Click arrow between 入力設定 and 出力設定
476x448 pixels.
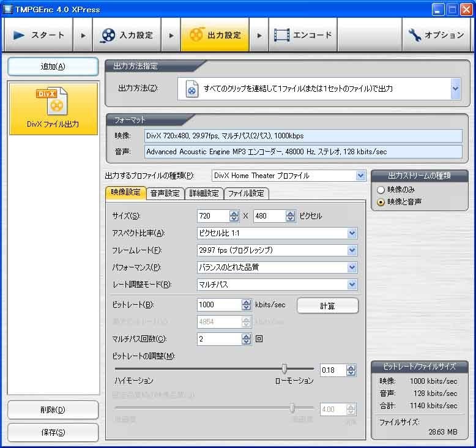tap(171, 35)
